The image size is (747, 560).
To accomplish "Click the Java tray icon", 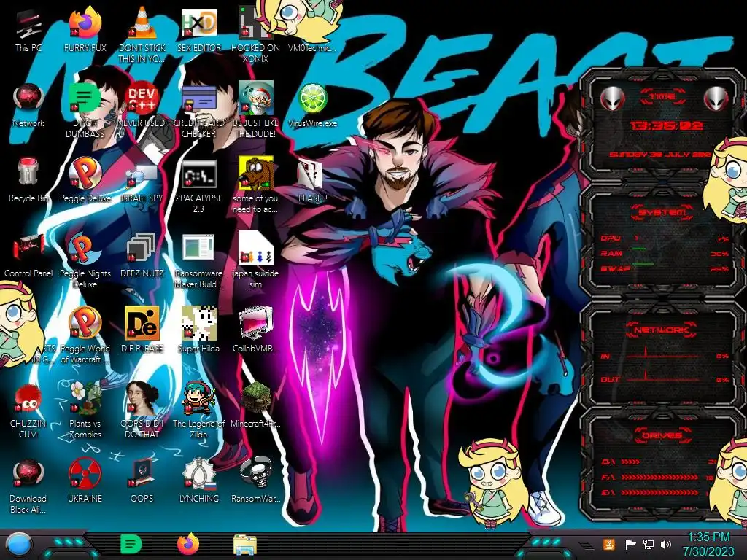I will tap(608, 544).
